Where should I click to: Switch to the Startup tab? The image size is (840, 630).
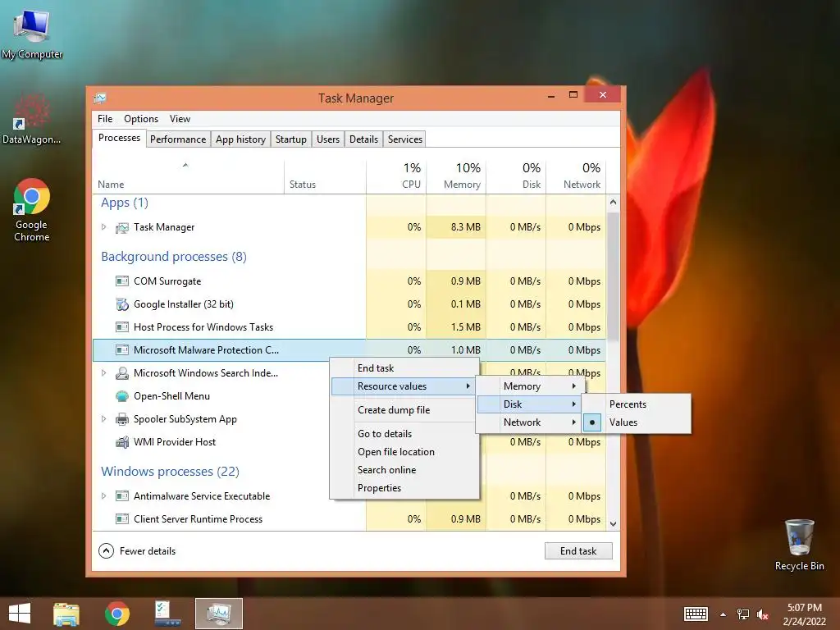(x=291, y=139)
